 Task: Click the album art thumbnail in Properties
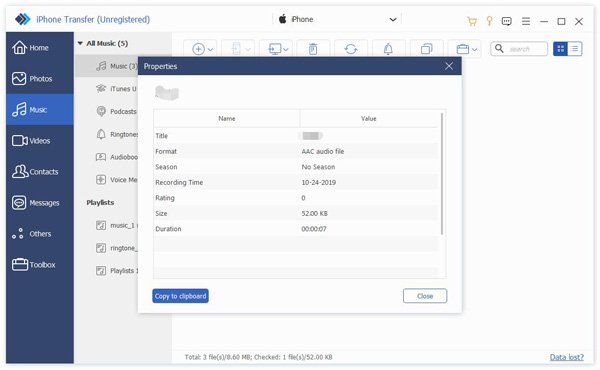pos(167,93)
